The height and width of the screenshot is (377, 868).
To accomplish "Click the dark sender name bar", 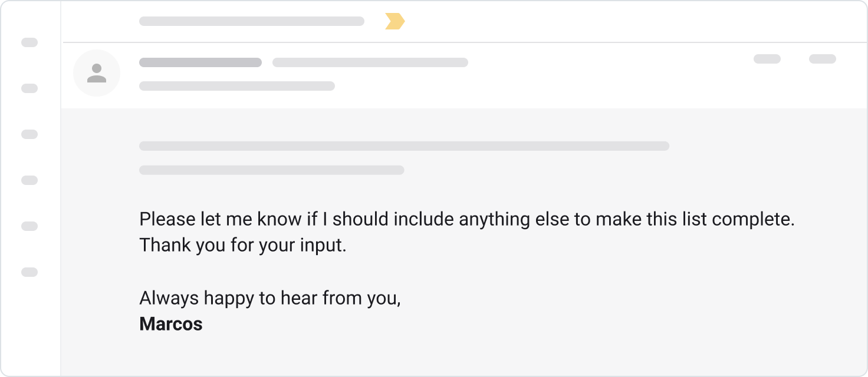I will tap(200, 62).
